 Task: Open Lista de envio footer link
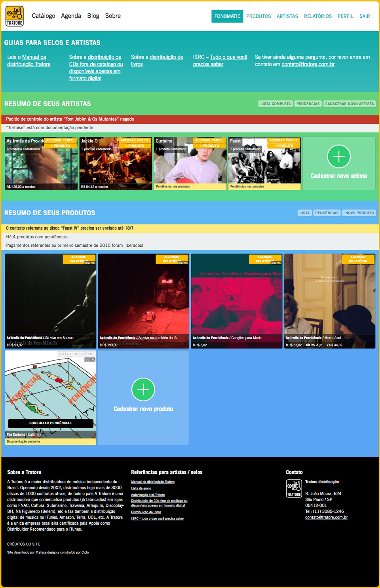click(141, 488)
